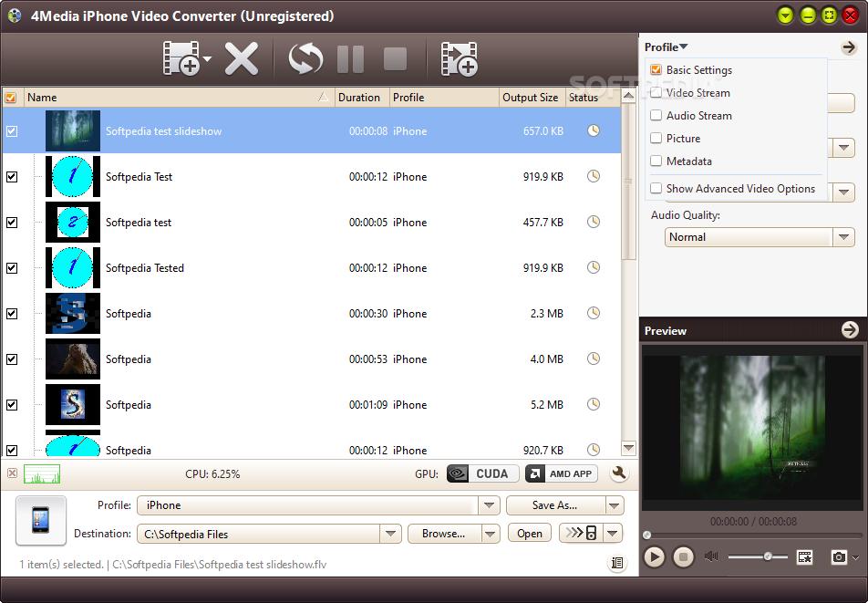The width and height of the screenshot is (868, 603).
Task: Open the transfer device dropdown arrow
Action: click(x=613, y=534)
